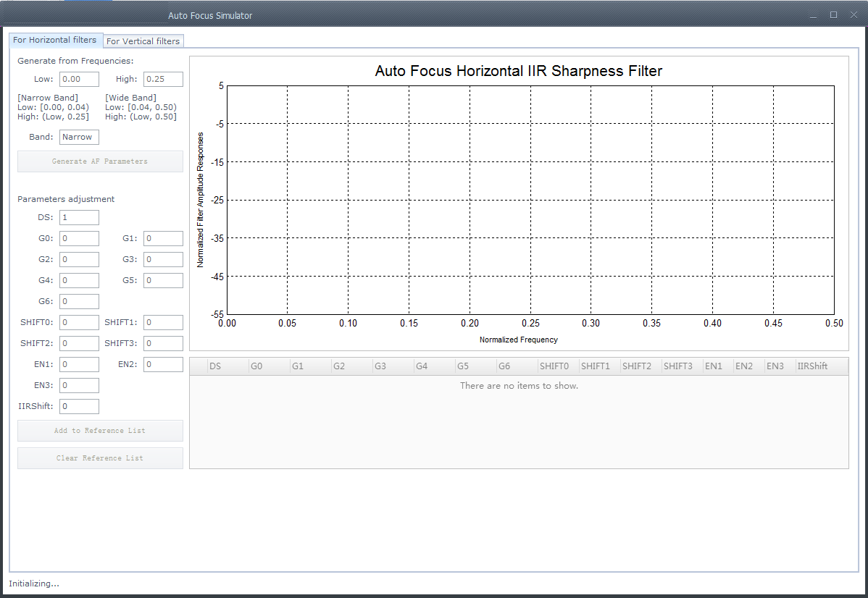Click the G6 column header
Screen dimensions: 868x598
click(x=517, y=366)
